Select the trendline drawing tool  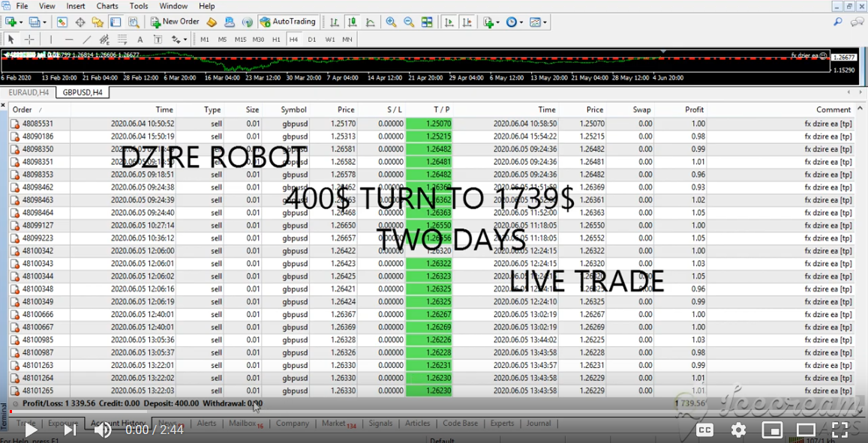[87, 40]
